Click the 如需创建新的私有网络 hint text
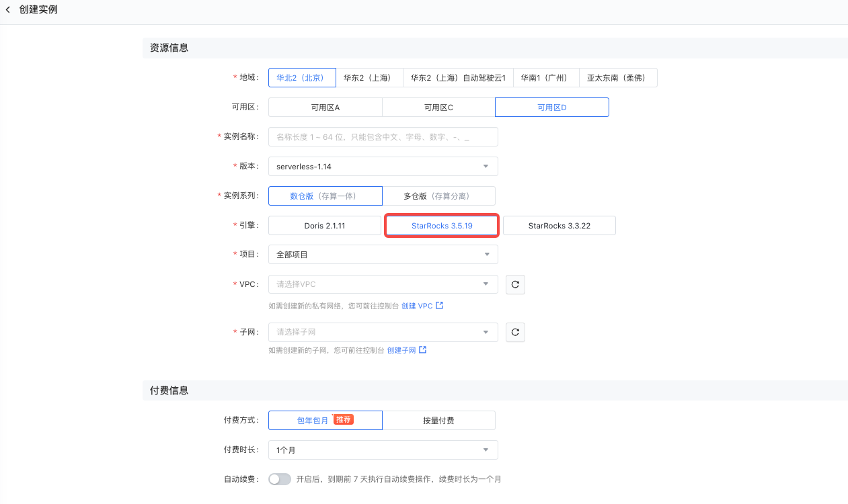 point(334,306)
